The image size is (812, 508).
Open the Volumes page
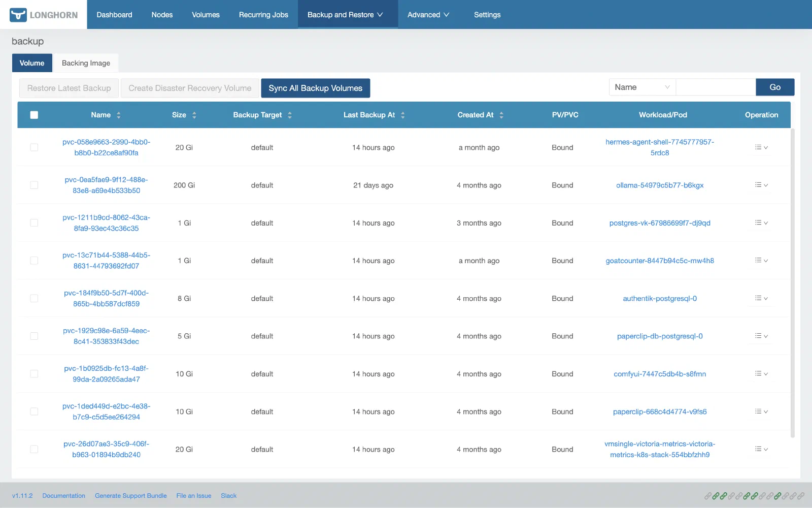click(206, 15)
